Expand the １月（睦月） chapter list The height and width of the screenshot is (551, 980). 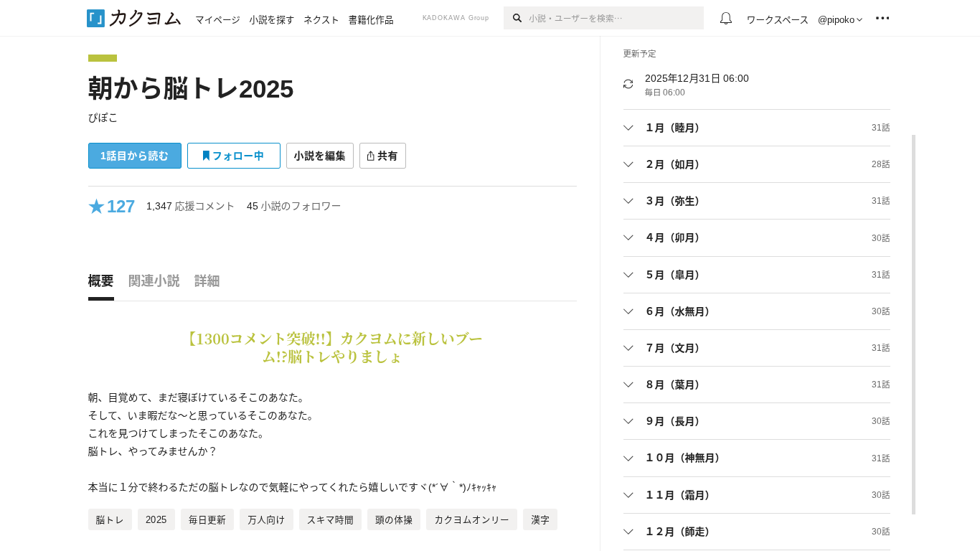(x=628, y=128)
